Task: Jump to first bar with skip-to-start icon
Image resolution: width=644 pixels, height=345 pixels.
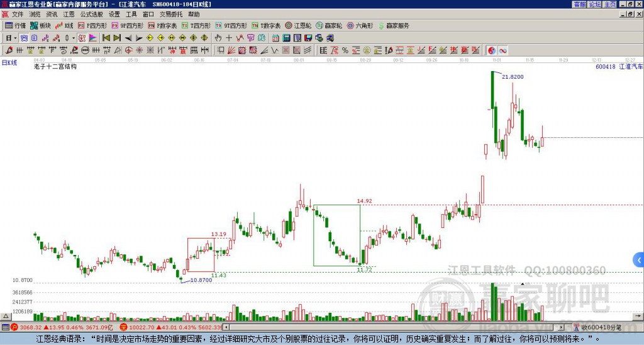Action: pos(106,38)
